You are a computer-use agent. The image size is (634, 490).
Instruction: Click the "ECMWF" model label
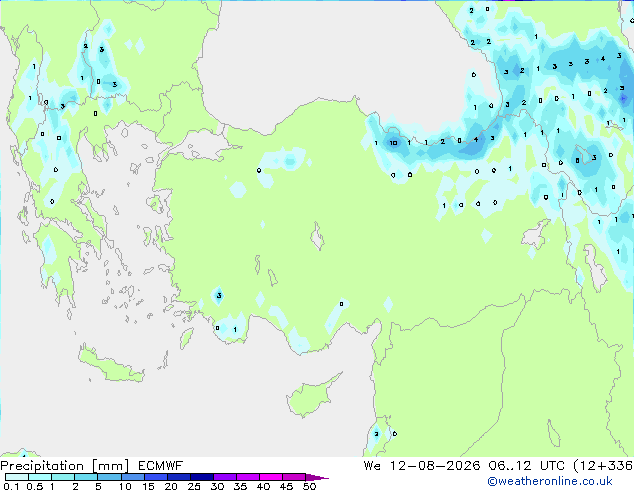tap(161, 466)
